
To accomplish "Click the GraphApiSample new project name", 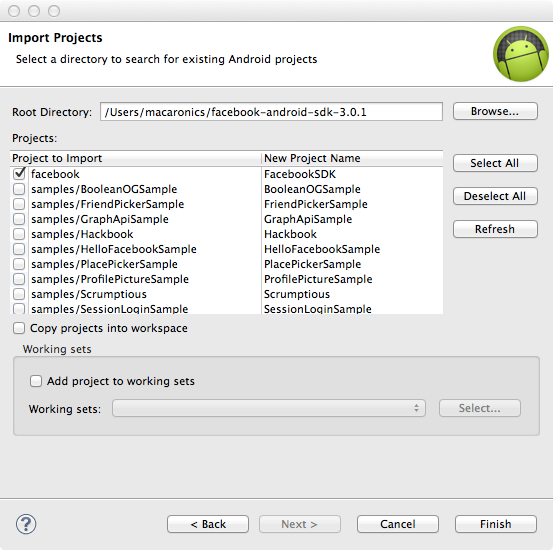I will point(308,219).
